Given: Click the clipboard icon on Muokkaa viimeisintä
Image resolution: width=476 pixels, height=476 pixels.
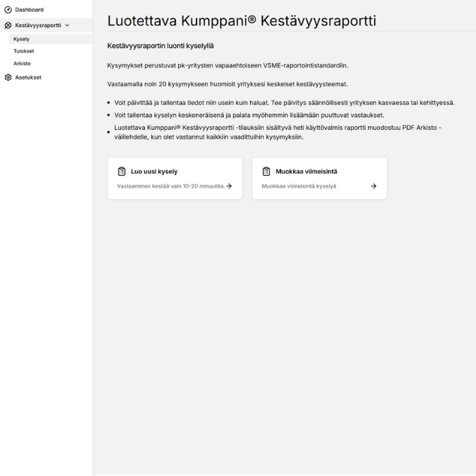Looking at the screenshot, I should point(267,171).
